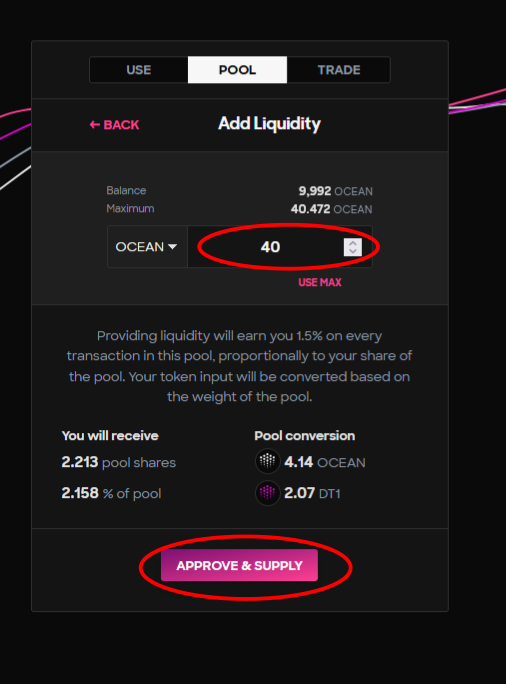This screenshot has height=684, width=506.
Task: Click the DT1 datatoken logo icon
Action: (x=267, y=493)
